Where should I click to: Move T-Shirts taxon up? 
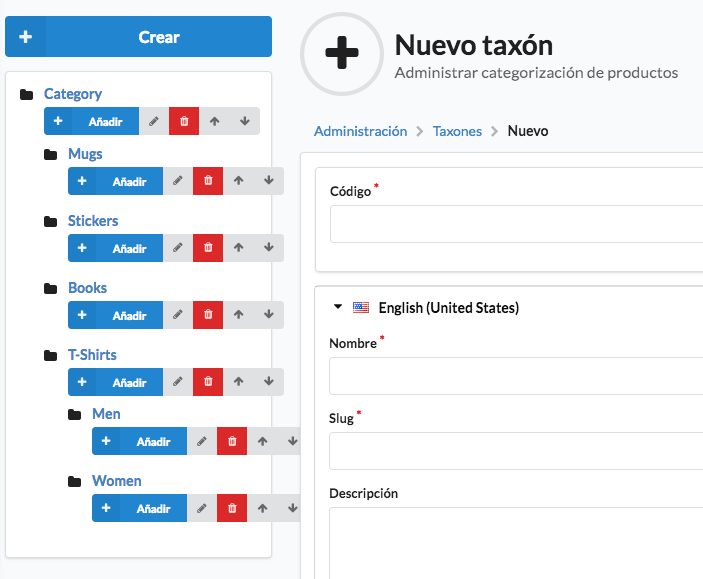click(x=239, y=382)
